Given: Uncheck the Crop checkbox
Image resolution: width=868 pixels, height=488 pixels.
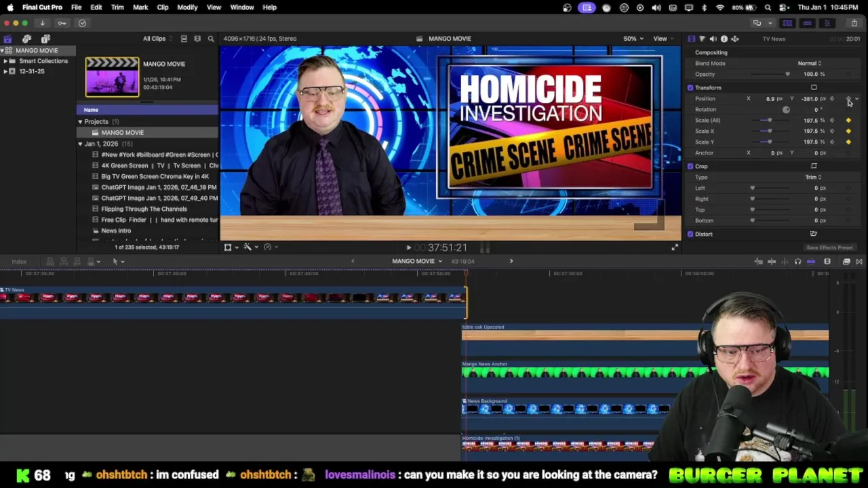Looking at the screenshot, I should click(x=690, y=166).
